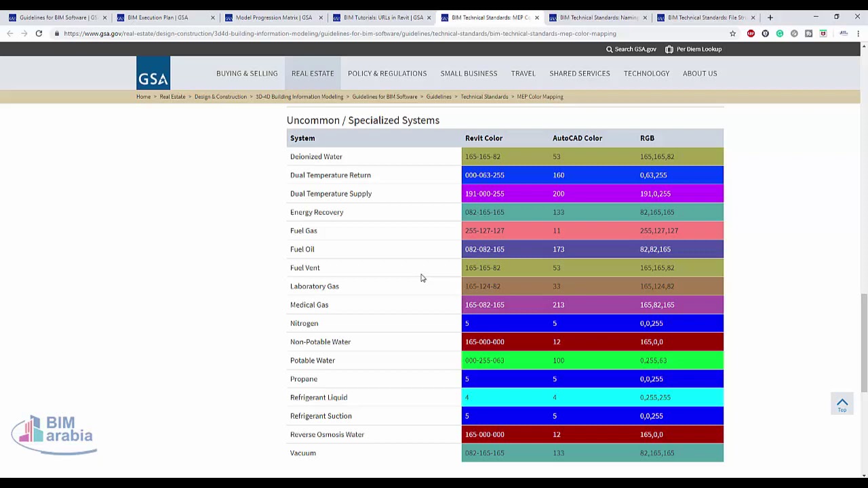The image size is (868, 488).
Task: Open Per Diem Lookup
Action: (x=693, y=49)
